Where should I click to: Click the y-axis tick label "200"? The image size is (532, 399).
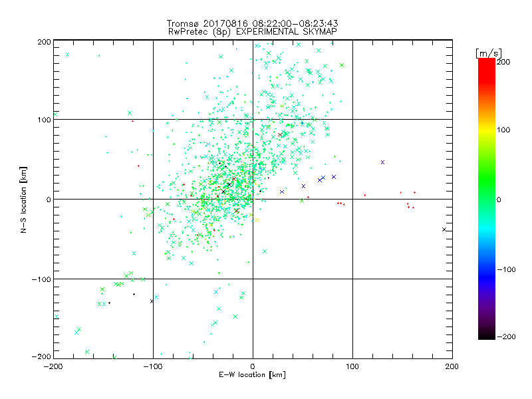click(44, 42)
